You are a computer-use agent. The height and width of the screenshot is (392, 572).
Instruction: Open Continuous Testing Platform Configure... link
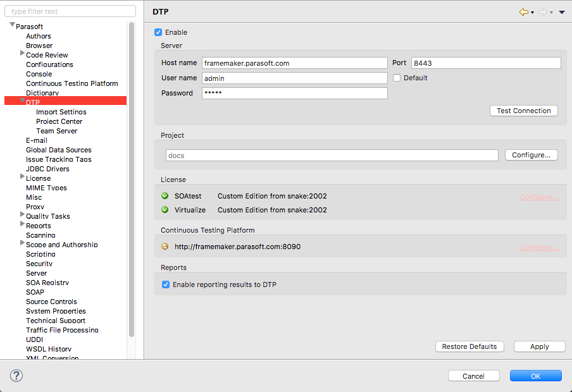(x=539, y=247)
